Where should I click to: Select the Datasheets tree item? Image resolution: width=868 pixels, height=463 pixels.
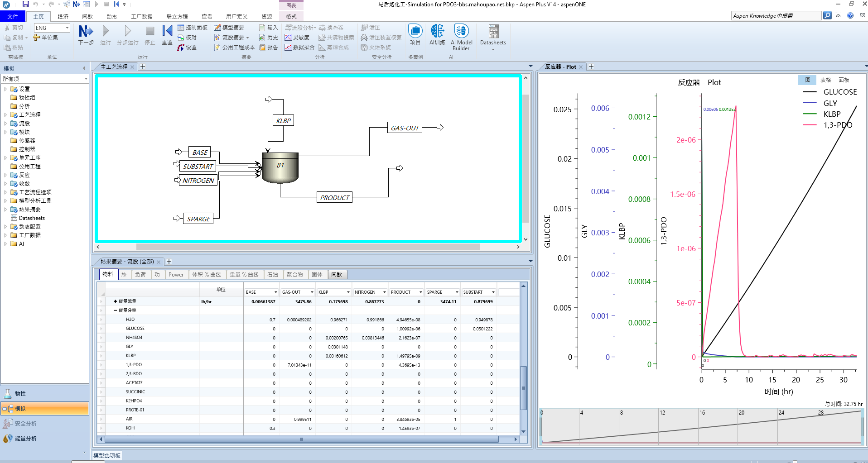pos(32,218)
